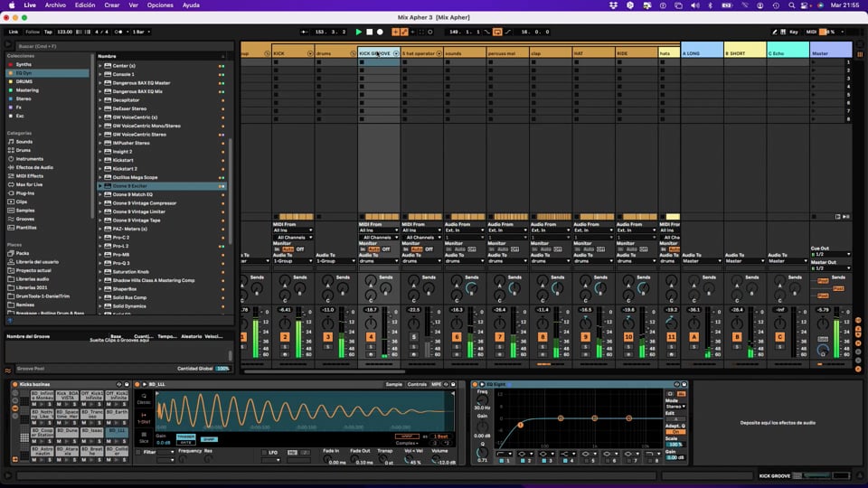Viewport: 868px width, 488px height.
Task: Open the Key map mode switch
Action: pos(793,33)
